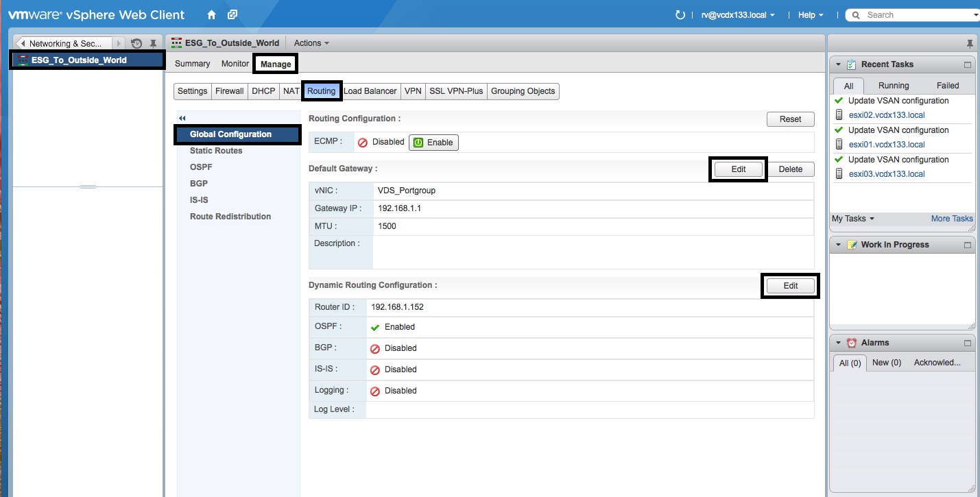Select OSPF in routing sidebar
The height and width of the screenshot is (497, 980).
200,167
